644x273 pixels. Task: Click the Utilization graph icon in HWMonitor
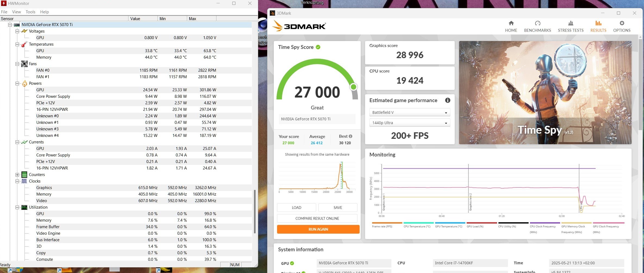point(24,207)
